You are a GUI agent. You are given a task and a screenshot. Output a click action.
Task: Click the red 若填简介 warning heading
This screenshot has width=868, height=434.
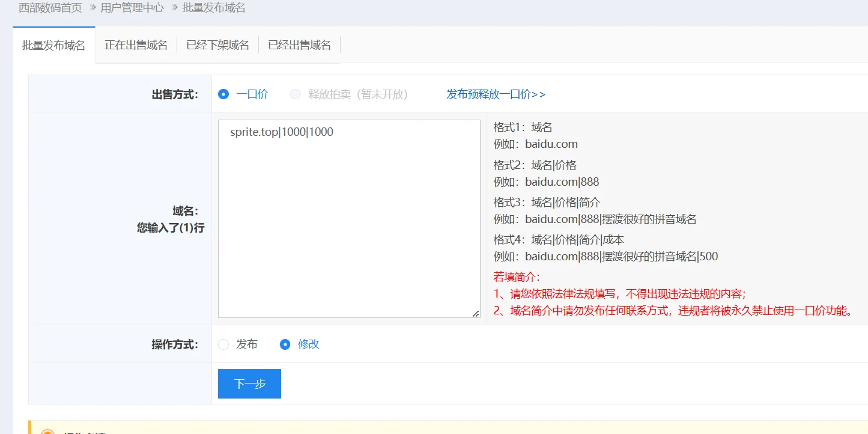click(517, 277)
